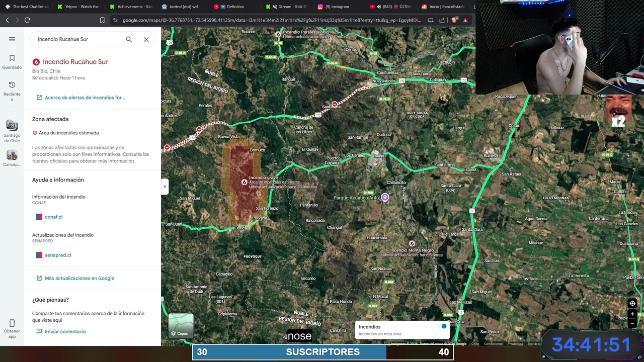
Task: Toggle the Incendios layer switch
Action: pyautogui.click(x=443, y=327)
